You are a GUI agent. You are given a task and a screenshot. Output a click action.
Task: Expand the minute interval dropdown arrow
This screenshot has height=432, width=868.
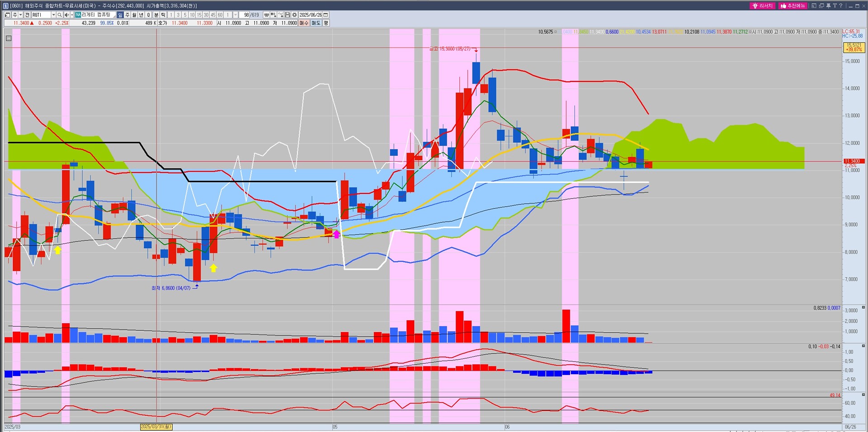pyautogui.click(x=235, y=15)
